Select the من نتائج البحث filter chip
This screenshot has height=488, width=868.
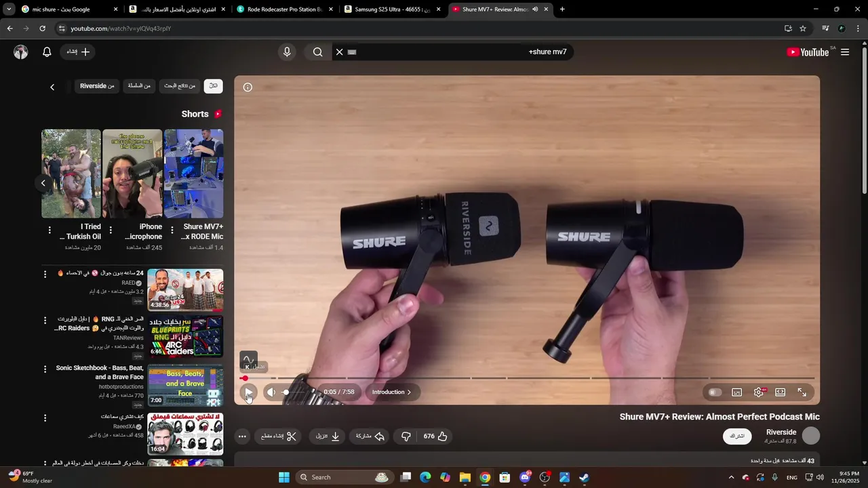click(180, 86)
